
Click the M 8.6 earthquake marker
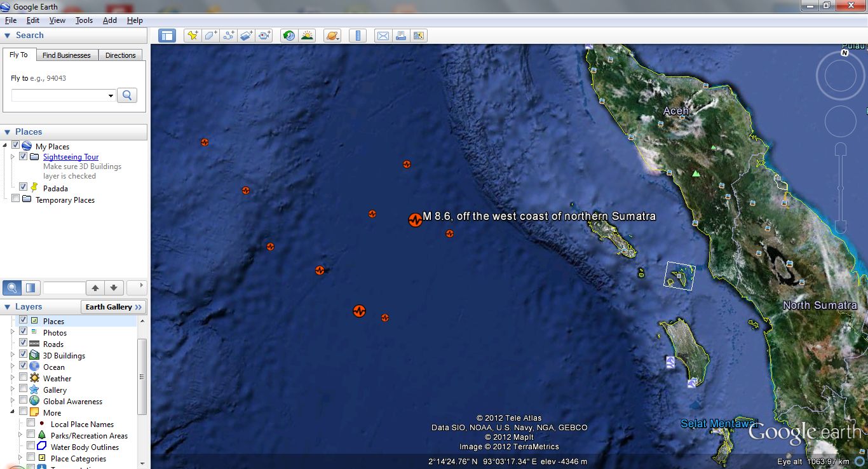point(415,220)
